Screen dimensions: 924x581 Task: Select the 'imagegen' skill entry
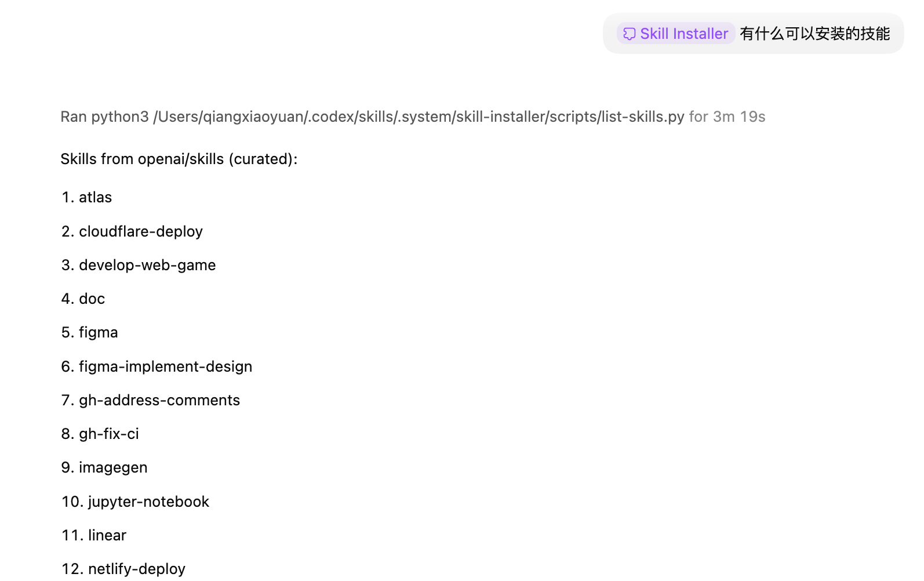pos(113,467)
